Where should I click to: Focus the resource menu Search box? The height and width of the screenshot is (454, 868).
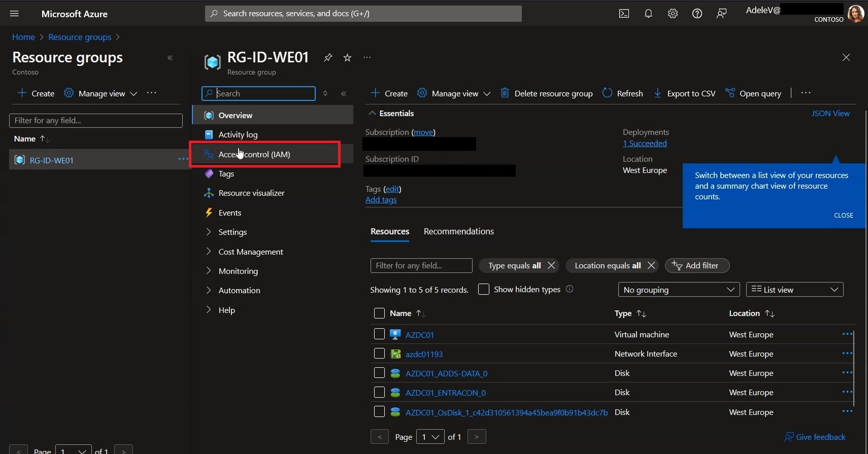[258, 93]
